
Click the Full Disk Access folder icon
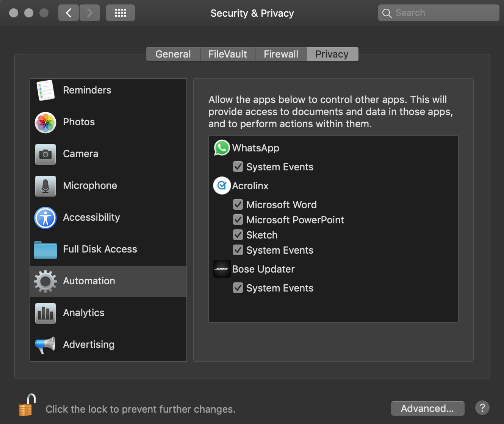pyautogui.click(x=45, y=249)
